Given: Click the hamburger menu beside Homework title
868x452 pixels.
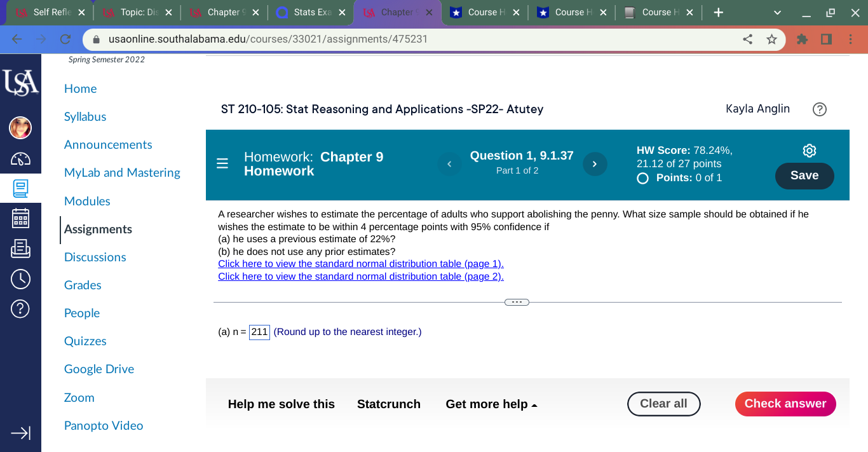Looking at the screenshot, I should point(222,163).
